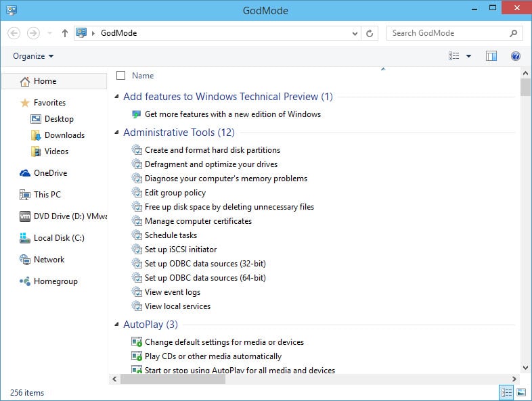Screen dimensions: 532x401
Task: Click the title bar system icon
Action: click(x=12, y=10)
